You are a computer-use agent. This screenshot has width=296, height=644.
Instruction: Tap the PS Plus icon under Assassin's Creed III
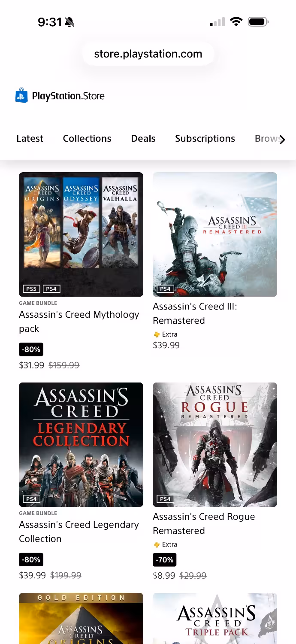coord(157,334)
